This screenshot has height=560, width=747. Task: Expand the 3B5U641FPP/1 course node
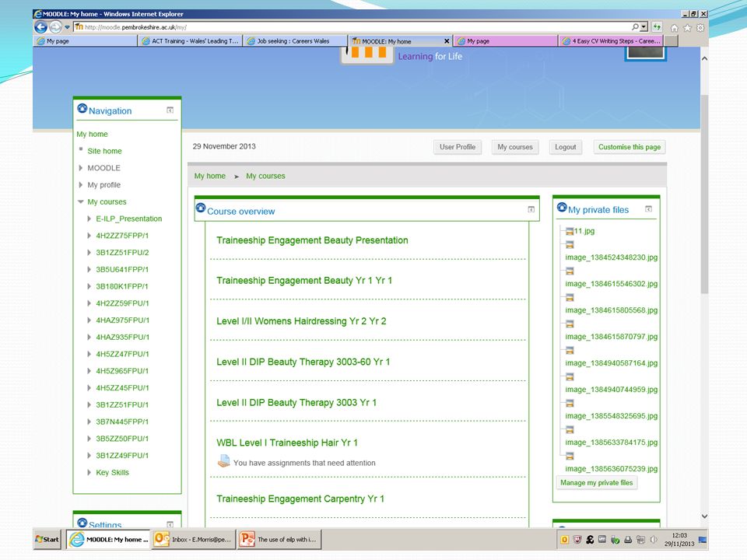[89, 270]
